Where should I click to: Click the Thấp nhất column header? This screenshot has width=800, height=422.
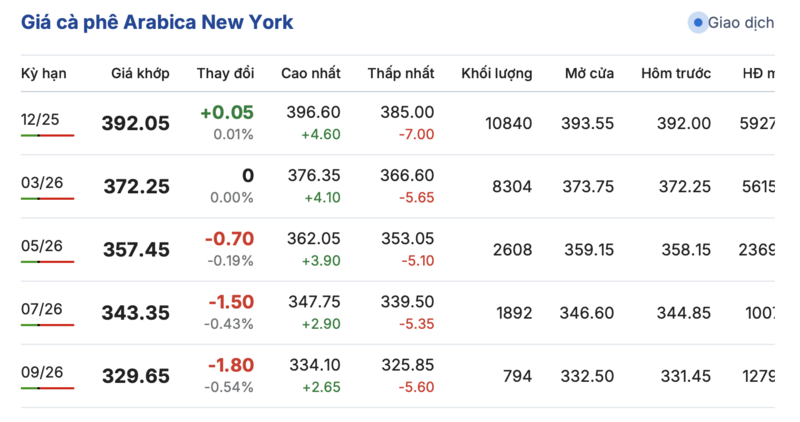(x=400, y=73)
